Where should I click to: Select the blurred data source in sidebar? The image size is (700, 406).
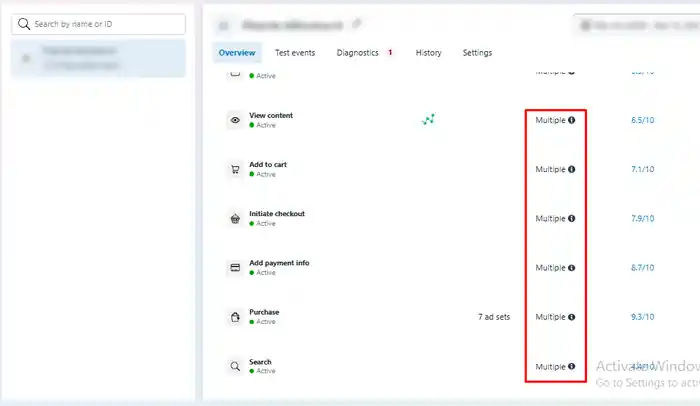tap(98, 59)
